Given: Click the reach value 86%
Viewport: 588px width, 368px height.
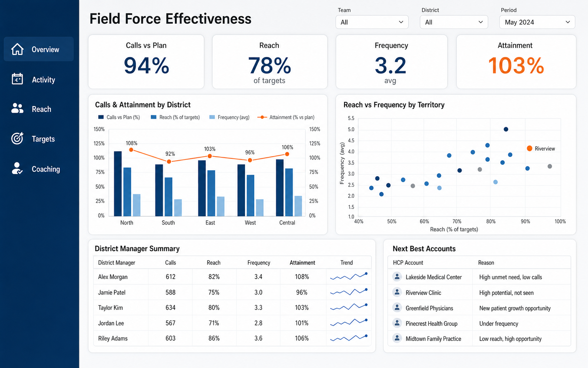Looking at the screenshot, I should (x=214, y=338).
